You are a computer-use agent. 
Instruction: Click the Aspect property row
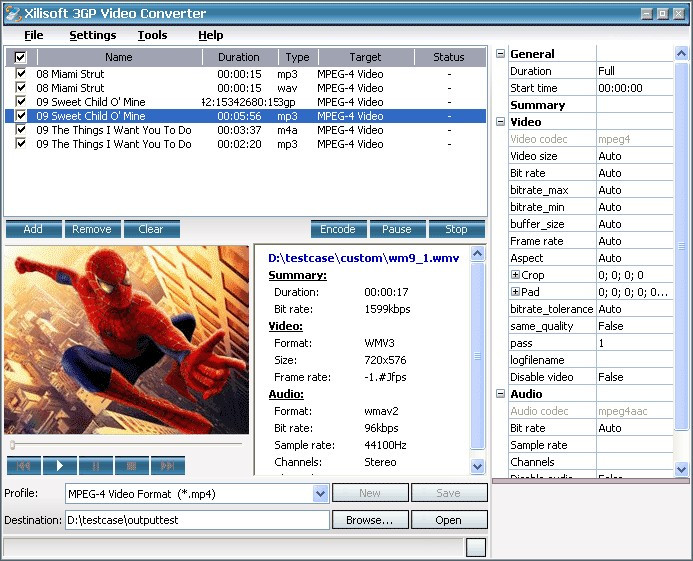(591, 258)
